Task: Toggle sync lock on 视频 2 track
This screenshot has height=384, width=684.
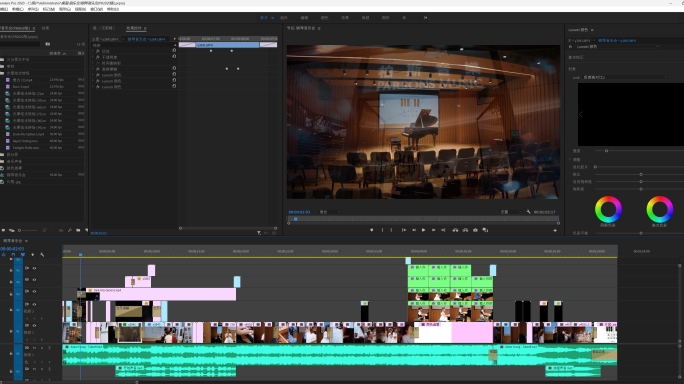Action: [27, 304]
